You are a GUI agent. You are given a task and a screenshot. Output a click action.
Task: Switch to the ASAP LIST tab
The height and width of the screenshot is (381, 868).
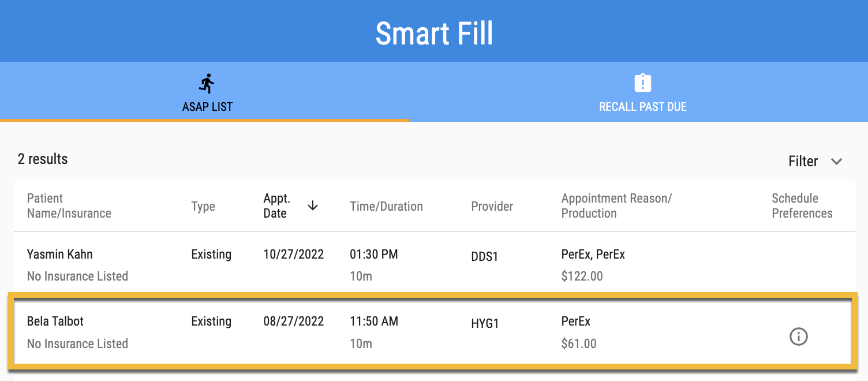click(x=207, y=107)
